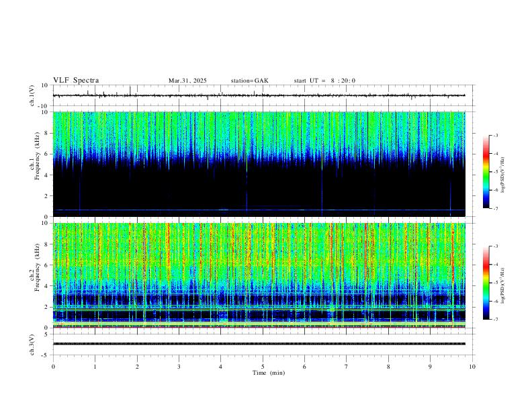This screenshot has width=532, height=411.
Task: Click the "6" tick on ch.1 frequency axis
Action: [x=47, y=154]
